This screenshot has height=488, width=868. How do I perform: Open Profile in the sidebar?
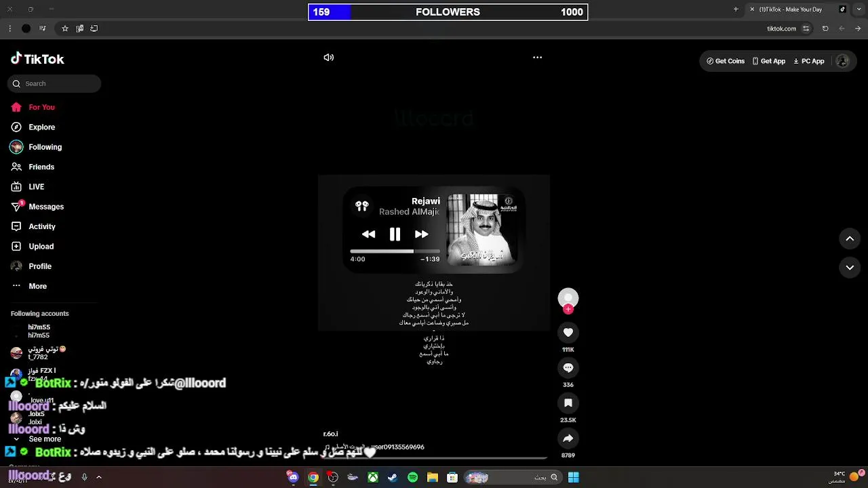pos(40,266)
